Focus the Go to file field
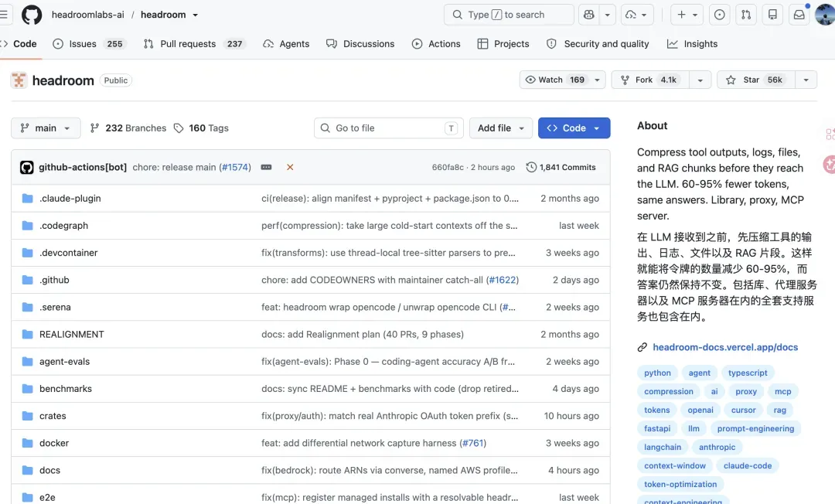The image size is (835, 504). click(389, 128)
